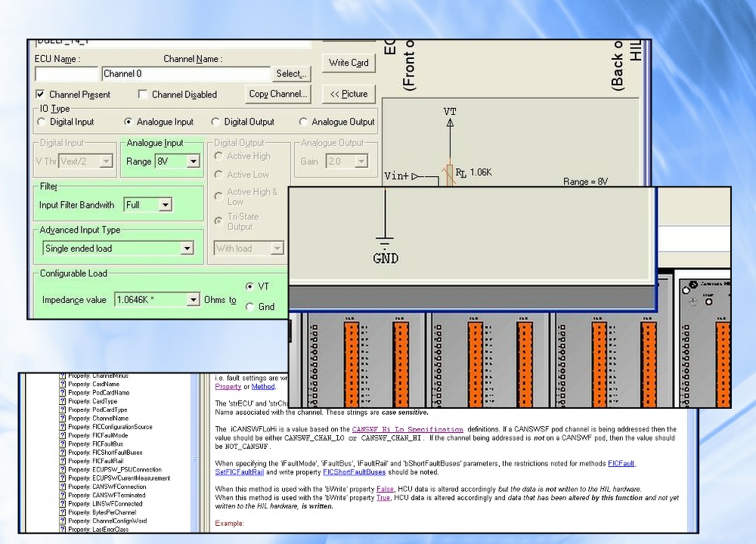Enable the Channel Disabled checkbox
This screenshot has height=544, width=756.
click(143, 94)
